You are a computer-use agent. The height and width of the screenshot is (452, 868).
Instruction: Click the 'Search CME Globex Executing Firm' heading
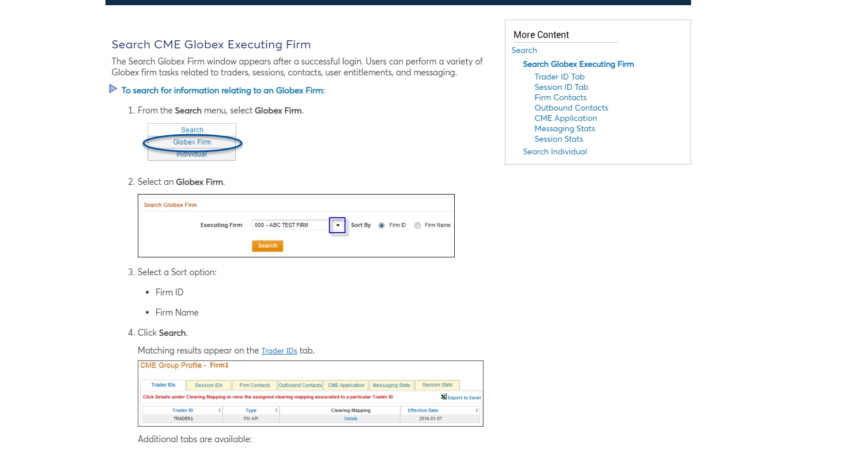211,44
